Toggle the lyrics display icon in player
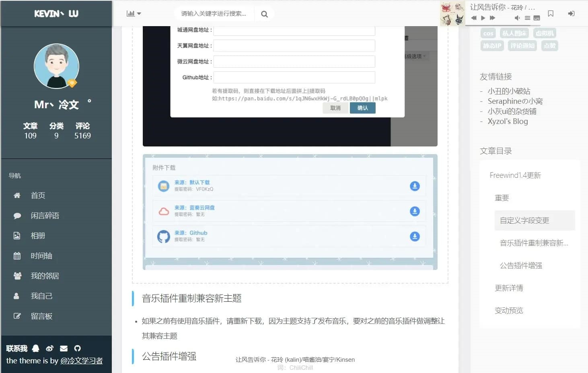 click(537, 18)
